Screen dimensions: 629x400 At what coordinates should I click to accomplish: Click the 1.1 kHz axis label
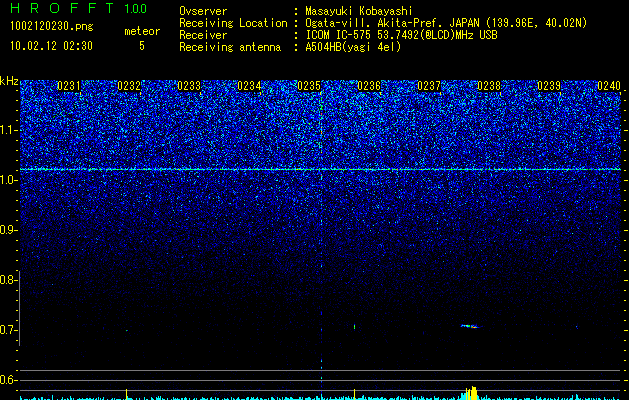coord(8,130)
